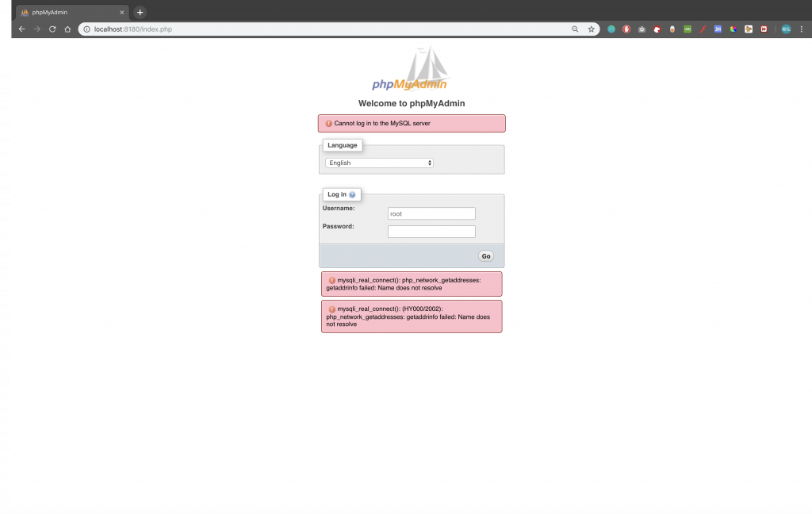View site information icon in address bar
Image resolution: width=812 pixels, height=514 pixels.
[x=87, y=29]
